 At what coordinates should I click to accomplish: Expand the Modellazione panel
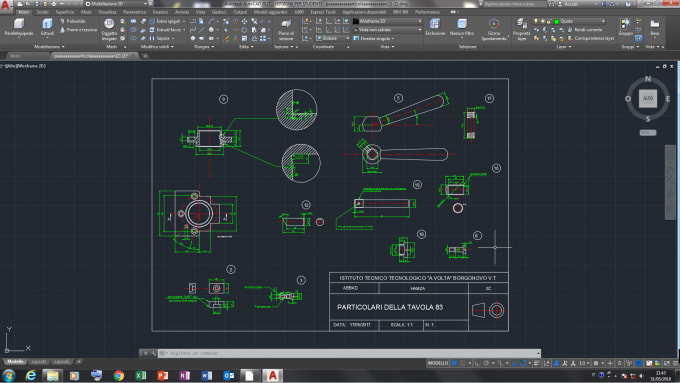pos(49,46)
